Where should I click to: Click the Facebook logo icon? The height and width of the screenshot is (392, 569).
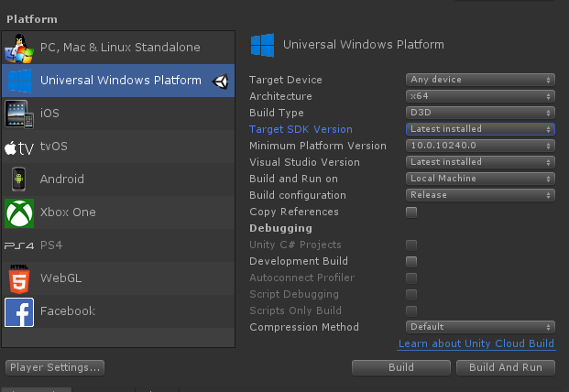19,312
